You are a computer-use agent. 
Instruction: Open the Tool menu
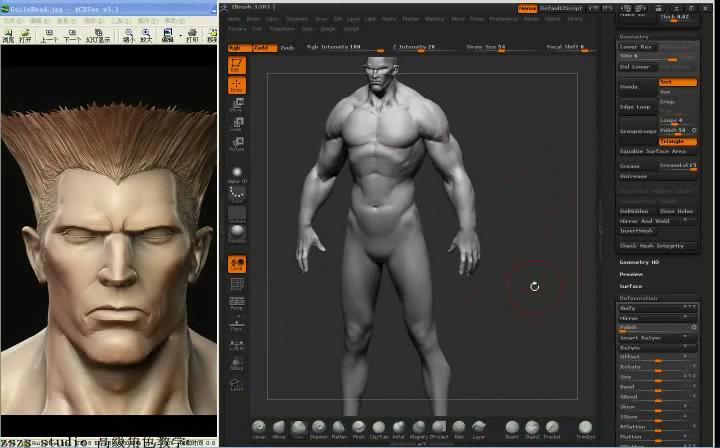(257, 29)
